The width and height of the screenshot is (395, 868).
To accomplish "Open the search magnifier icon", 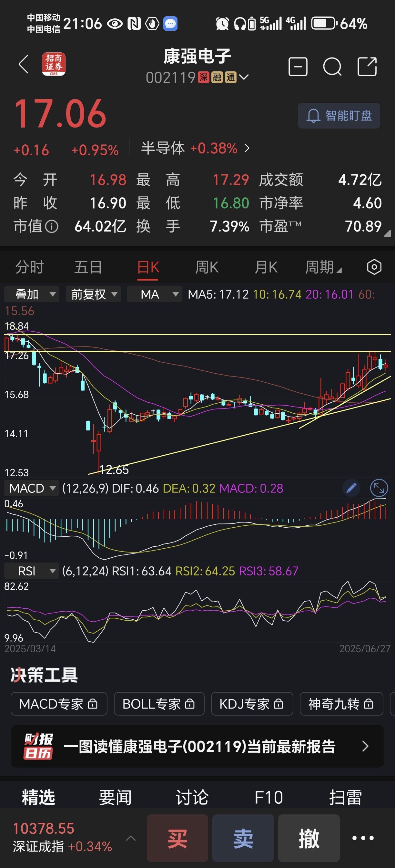I will [x=332, y=67].
